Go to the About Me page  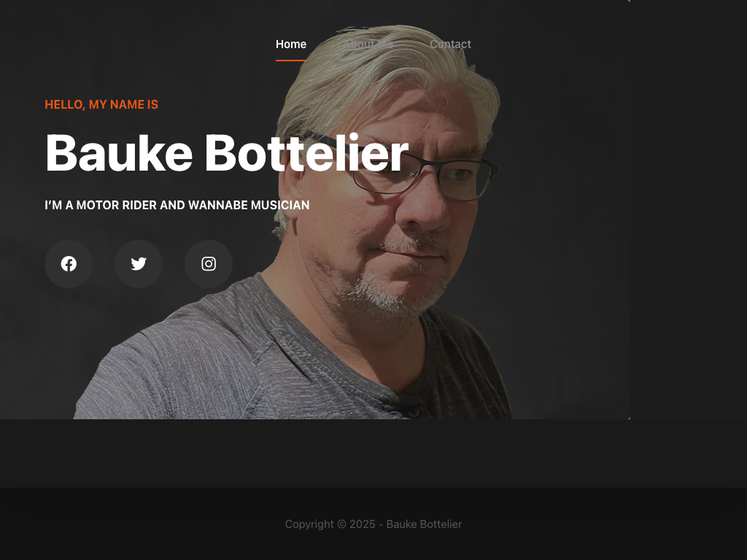pos(368,44)
